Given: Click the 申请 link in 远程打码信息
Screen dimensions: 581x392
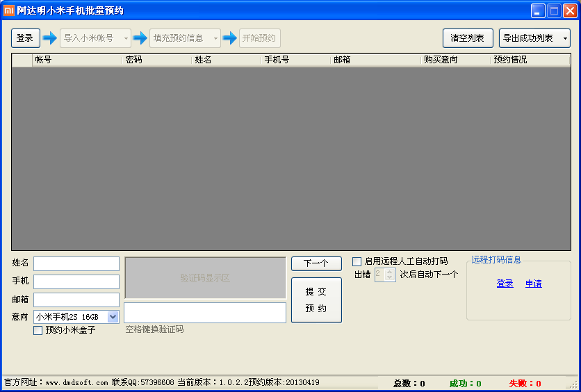Looking at the screenshot, I should coord(534,284).
